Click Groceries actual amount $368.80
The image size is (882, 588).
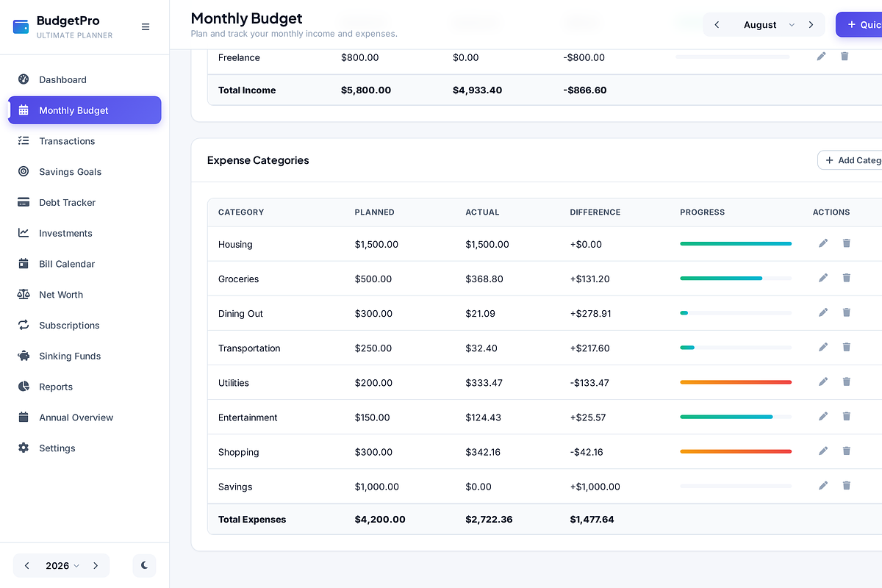coord(484,279)
